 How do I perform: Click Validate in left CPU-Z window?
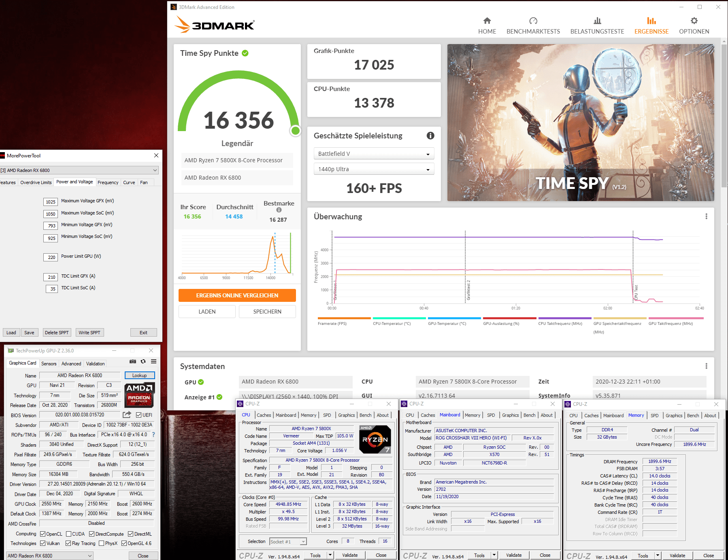coord(350,555)
